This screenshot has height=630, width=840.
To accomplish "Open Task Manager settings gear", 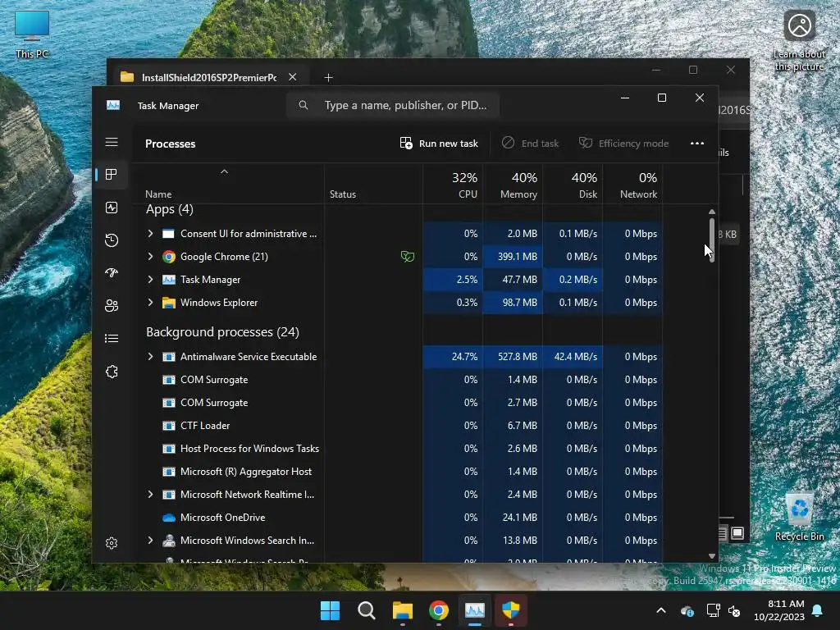I will (x=112, y=543).
